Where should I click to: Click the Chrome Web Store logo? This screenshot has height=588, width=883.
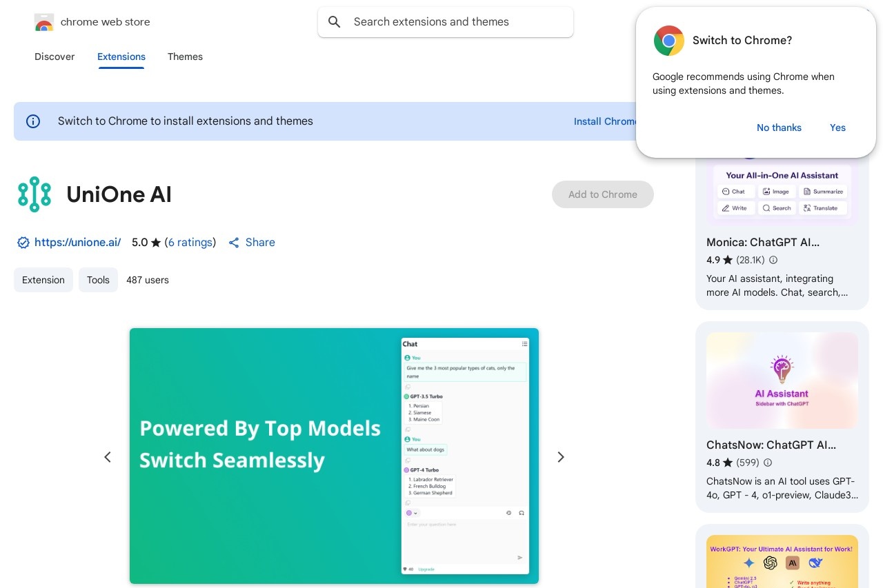[44, 22]
